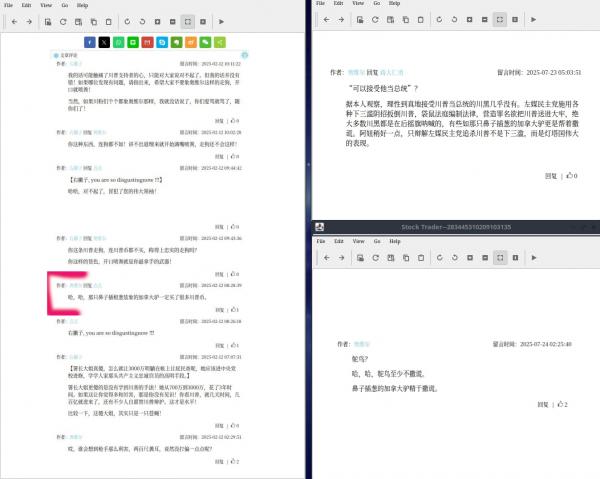Open the View menu in top-right window

pyautogui.click(x=359, y=4)
